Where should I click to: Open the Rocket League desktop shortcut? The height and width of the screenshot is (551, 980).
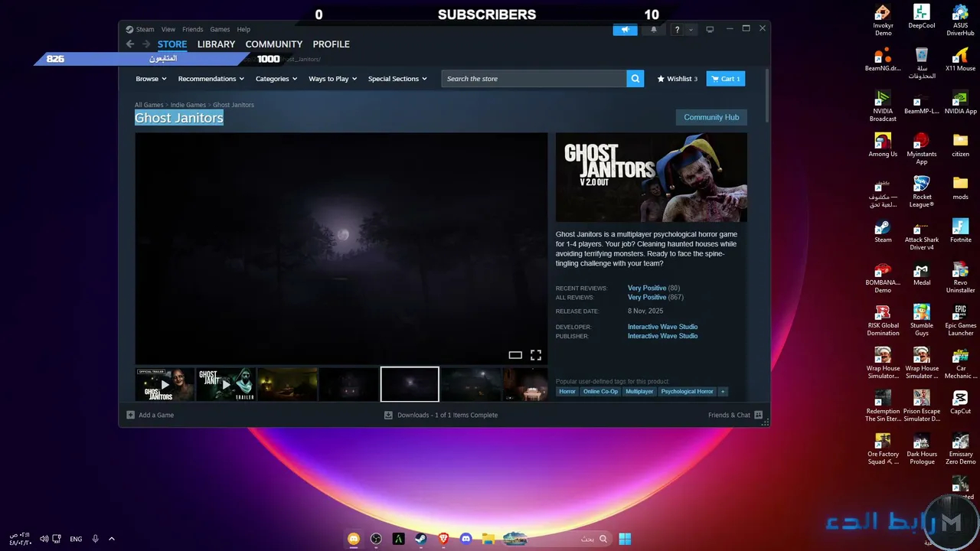[922, 192]
